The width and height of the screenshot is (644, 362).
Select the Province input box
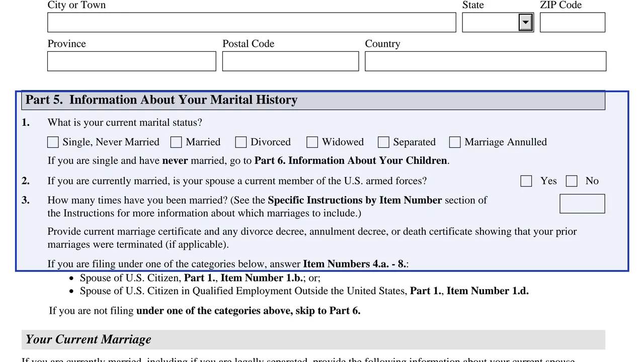tap(132, 61)
